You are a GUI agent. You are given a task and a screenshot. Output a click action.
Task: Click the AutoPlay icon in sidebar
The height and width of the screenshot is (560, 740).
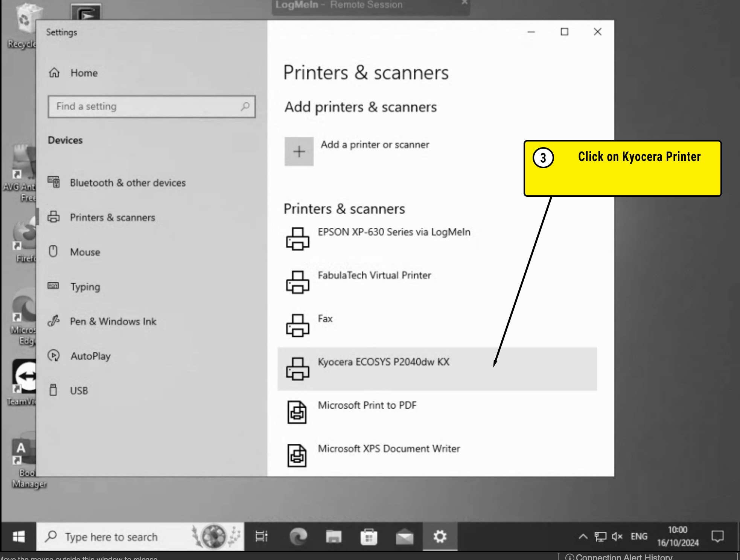click(53, 356)
